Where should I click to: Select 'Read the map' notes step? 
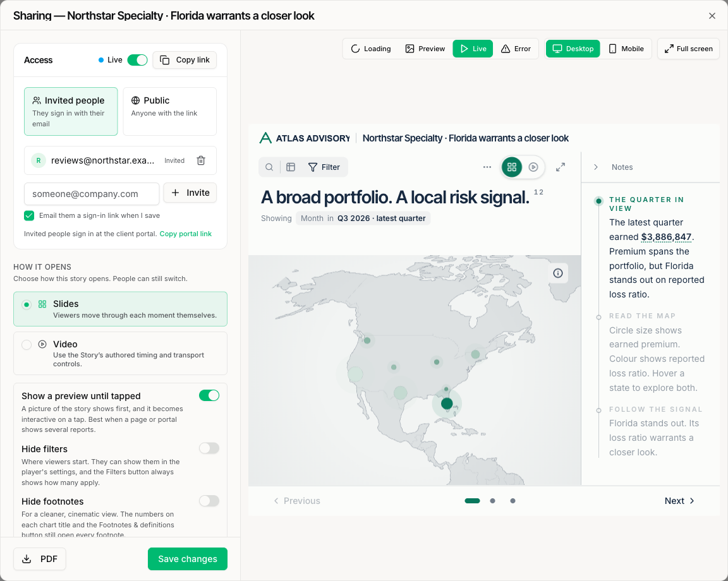[642, 316]
